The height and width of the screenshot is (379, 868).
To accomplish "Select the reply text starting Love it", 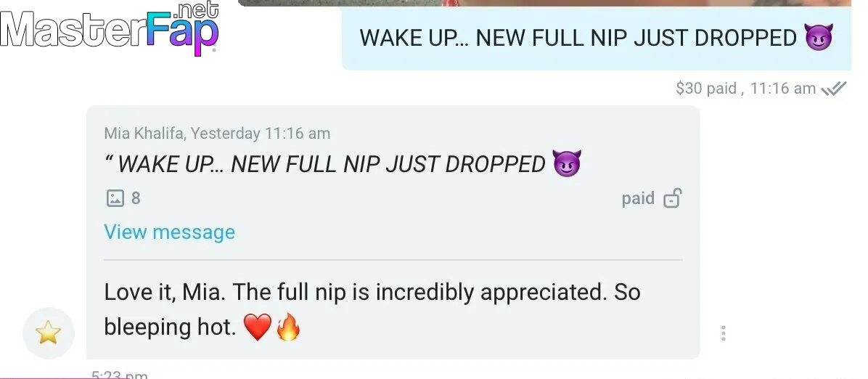I will (x=372, y=309).
